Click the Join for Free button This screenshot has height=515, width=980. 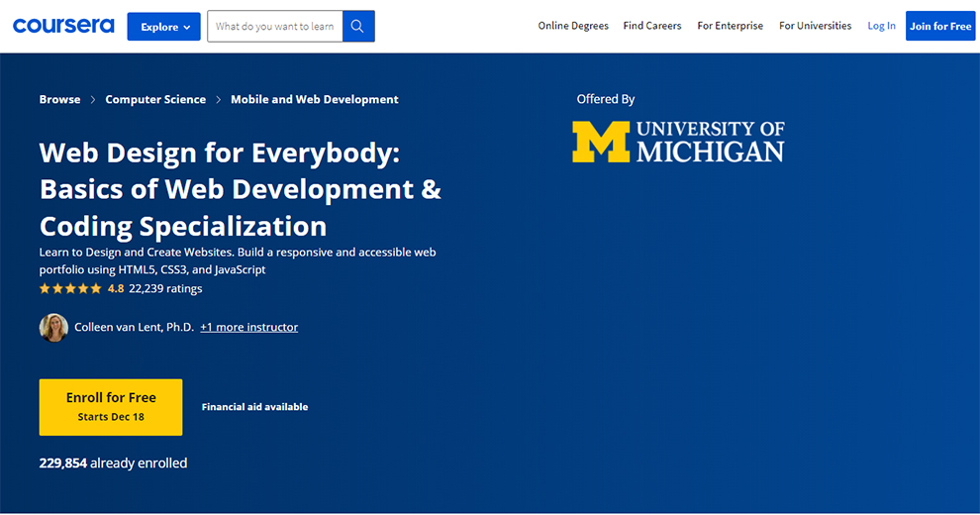pyautogui.click(x=940, y=27)
